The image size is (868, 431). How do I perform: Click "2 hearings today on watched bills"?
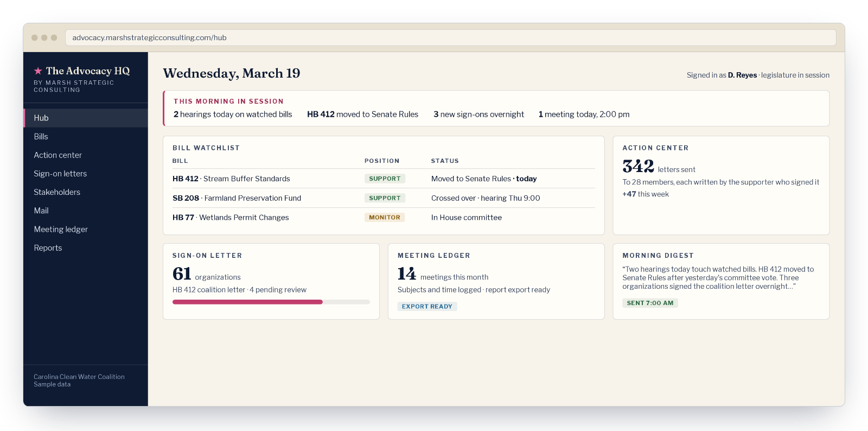point(233,115)
